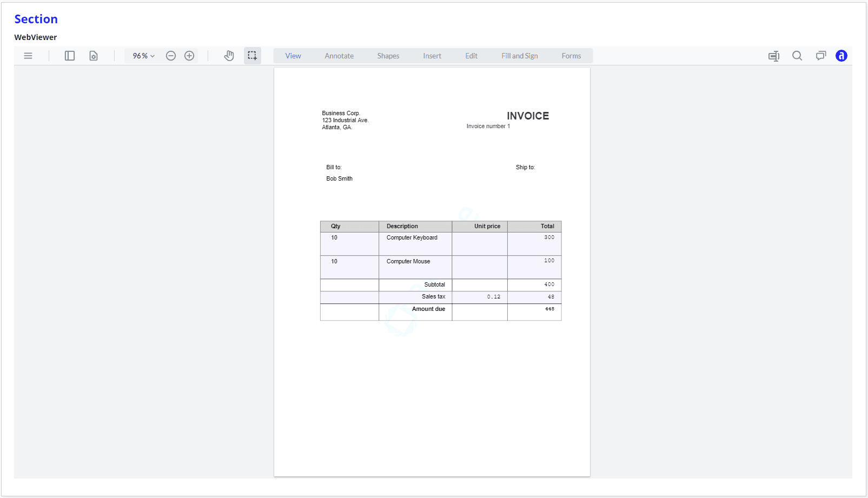Toggle the left side panel
This screenshot has height=498, width=868.
pos(70,56)
